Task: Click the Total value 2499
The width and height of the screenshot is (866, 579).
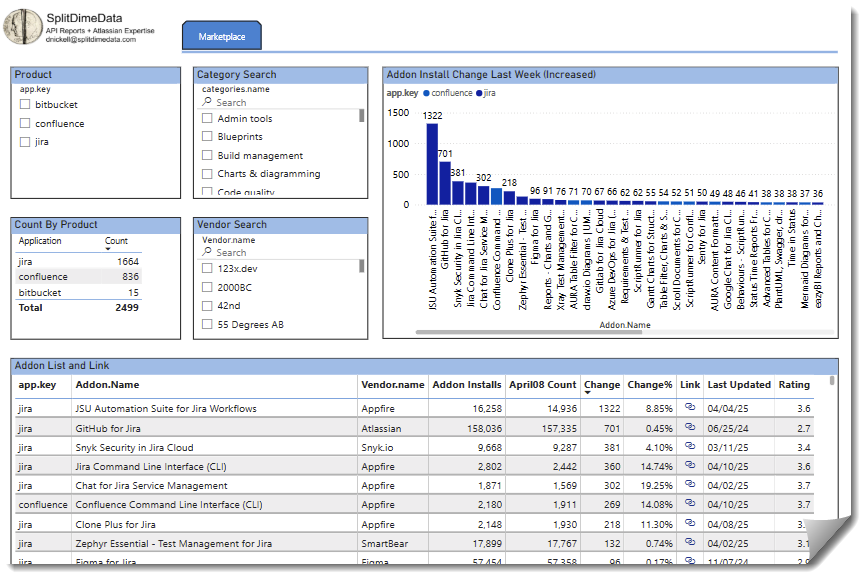Action: pos(126,308)
